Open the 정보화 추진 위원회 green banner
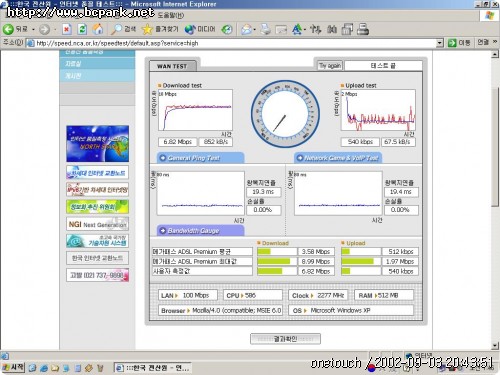Image resolution: width=500 pixels, height=375 pixels. (97, 207)
